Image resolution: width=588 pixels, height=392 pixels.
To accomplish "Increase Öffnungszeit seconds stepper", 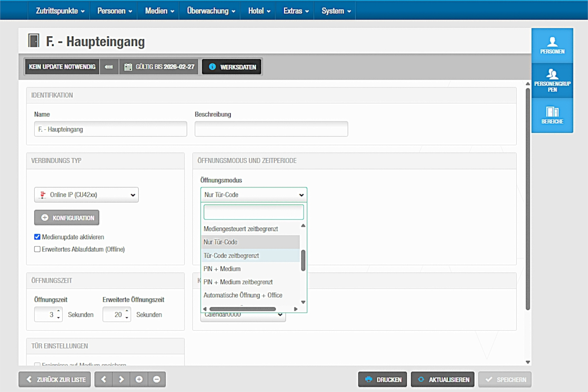I will click(x=59, y=311).
